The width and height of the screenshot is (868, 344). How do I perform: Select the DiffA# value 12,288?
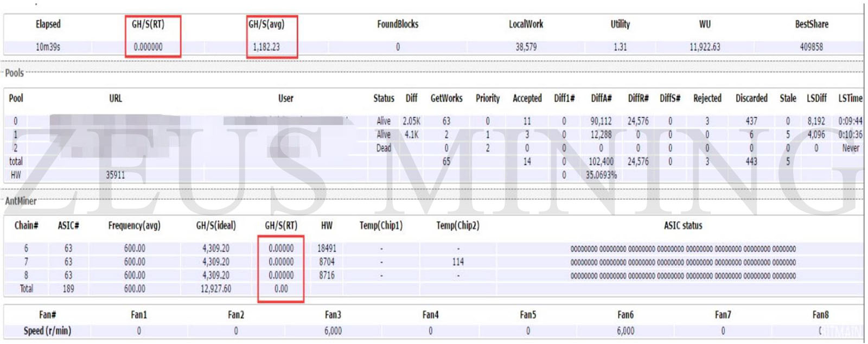[601, 135]
